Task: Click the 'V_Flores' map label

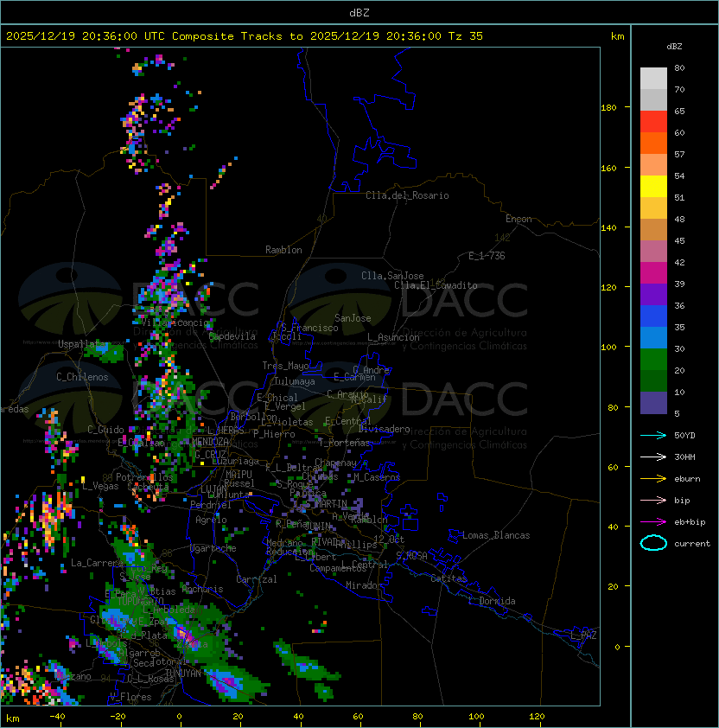Action: point(130,697)
